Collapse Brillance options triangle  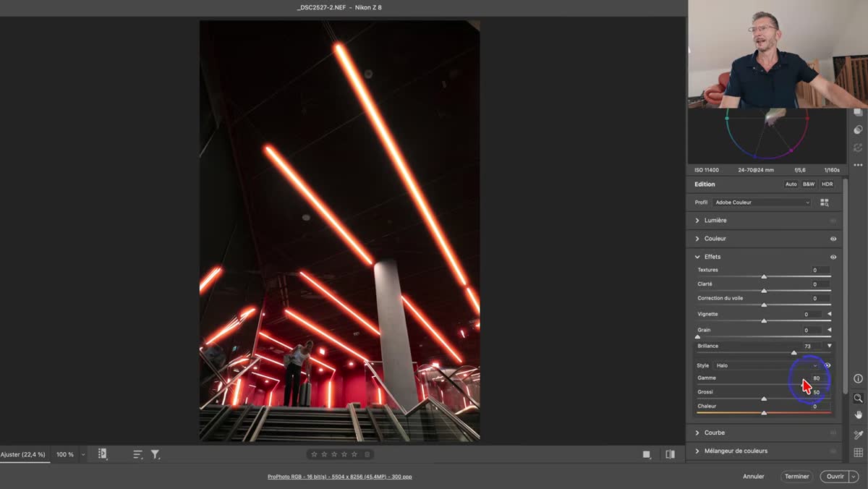[x=829, y=346]
